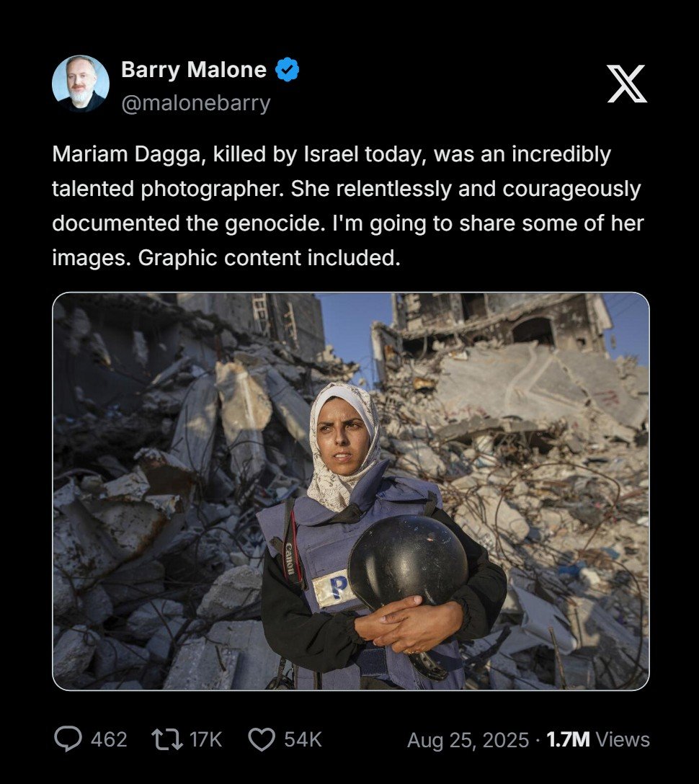Click the 17K reposts count
This screenshot has width=699, height=784.
(x=206, y=739)
